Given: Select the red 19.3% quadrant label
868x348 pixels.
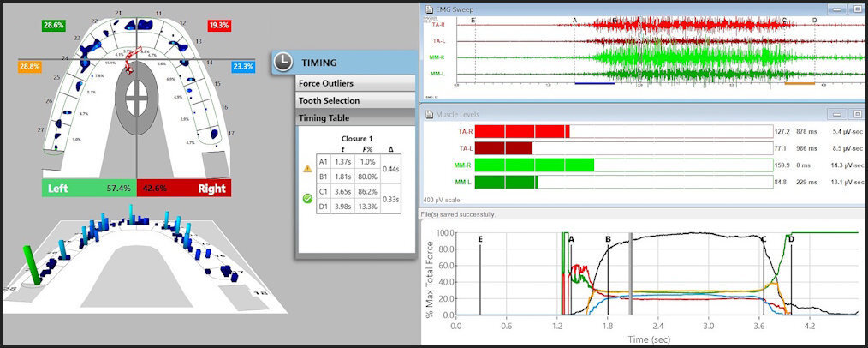Looking at the screenshot, I should click(219, 26).
